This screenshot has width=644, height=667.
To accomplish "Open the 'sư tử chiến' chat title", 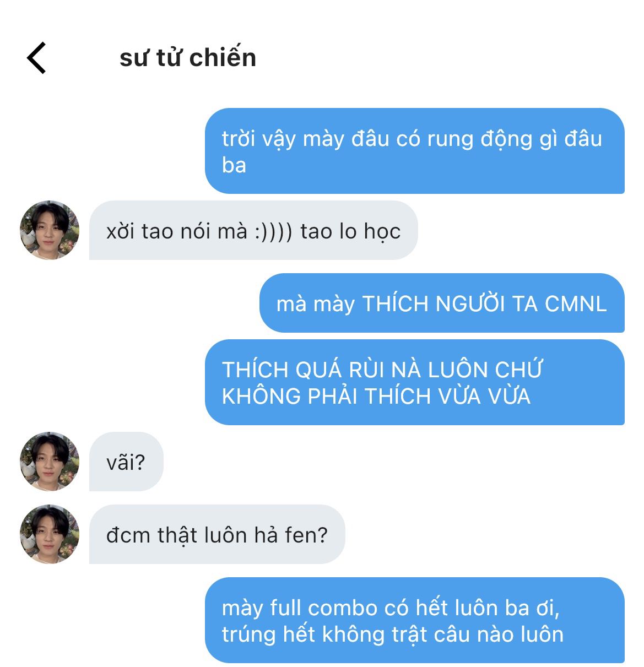I will click(x=188, y=58).
